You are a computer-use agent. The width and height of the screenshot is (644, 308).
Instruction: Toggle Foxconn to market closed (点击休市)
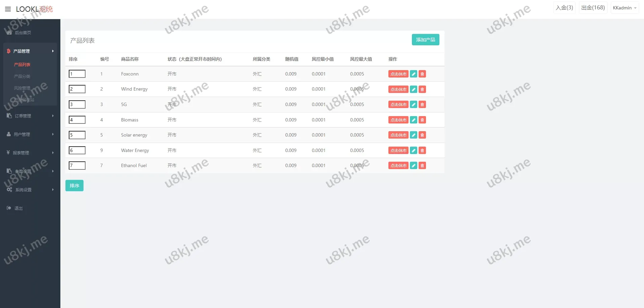click(x=398, y=74)
